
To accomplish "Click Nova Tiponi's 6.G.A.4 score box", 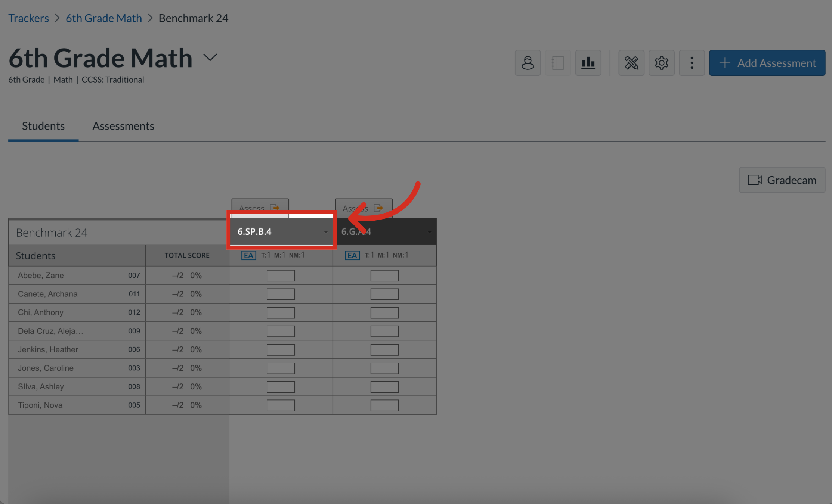I will tap(384, 405).
